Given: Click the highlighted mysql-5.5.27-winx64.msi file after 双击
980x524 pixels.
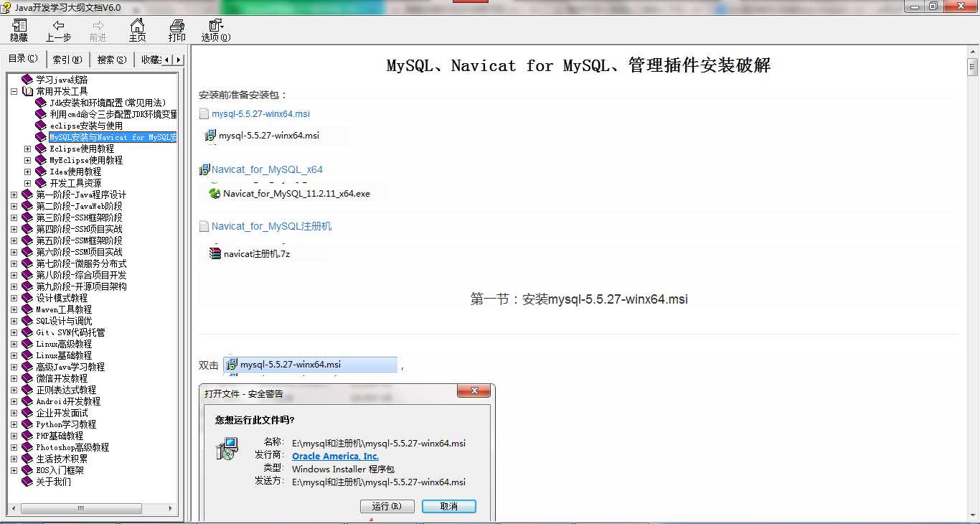Looking at the screenshot, I should coord(310,365).
